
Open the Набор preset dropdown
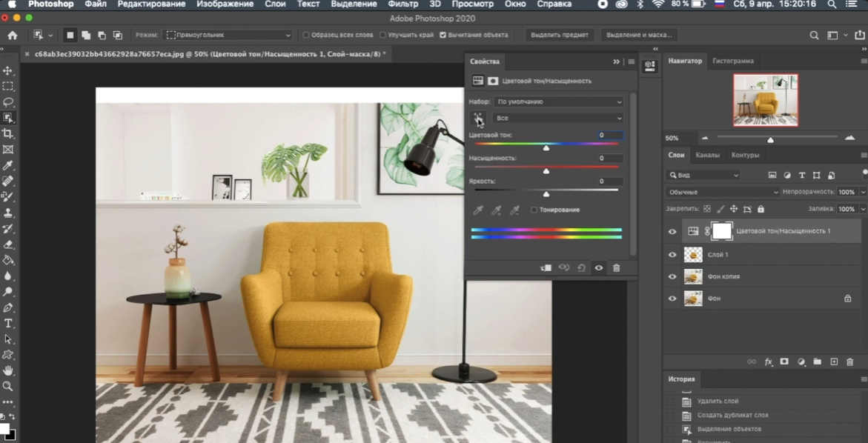558,101
